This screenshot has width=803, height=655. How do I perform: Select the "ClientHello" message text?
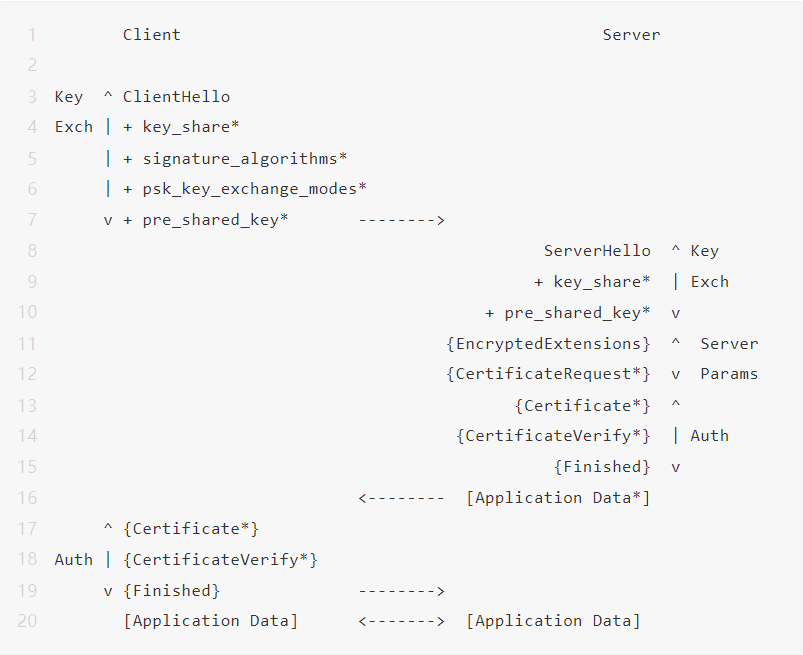[x=176, y=97]
